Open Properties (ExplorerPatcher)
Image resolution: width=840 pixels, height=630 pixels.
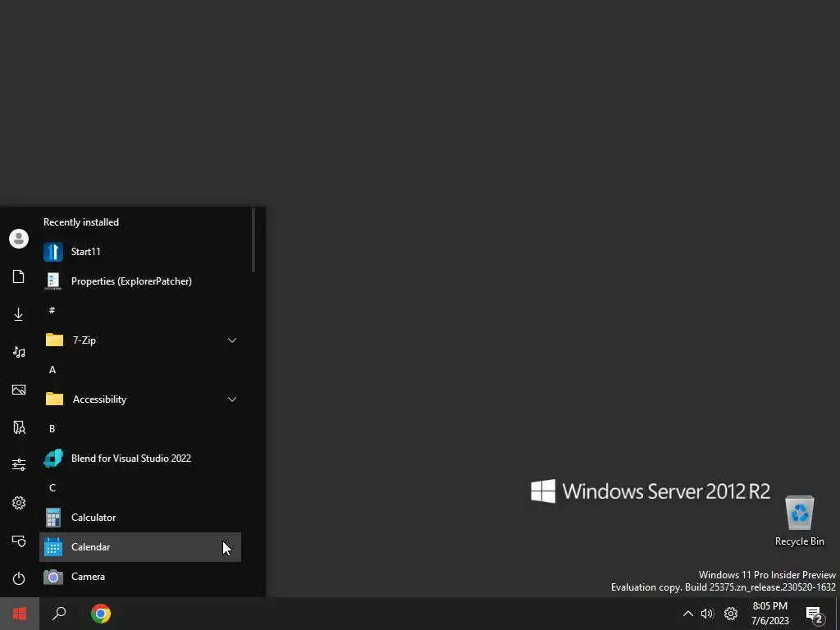coord(139,281)
